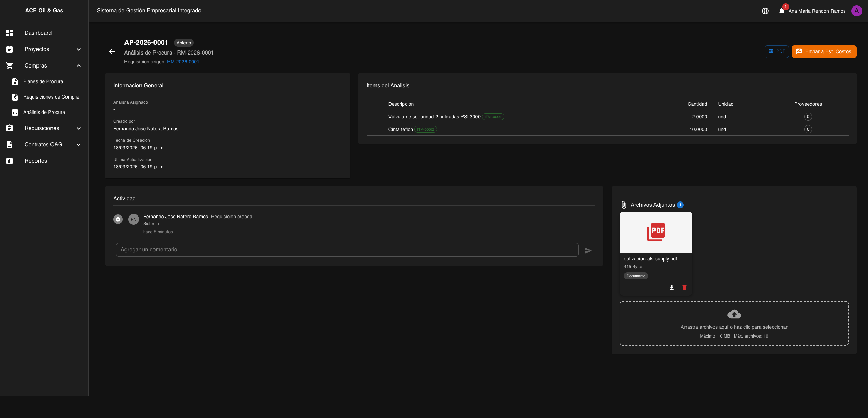868x418 pixels.
Task: Click the Agregar un comentario field
Action: (347, 250)
